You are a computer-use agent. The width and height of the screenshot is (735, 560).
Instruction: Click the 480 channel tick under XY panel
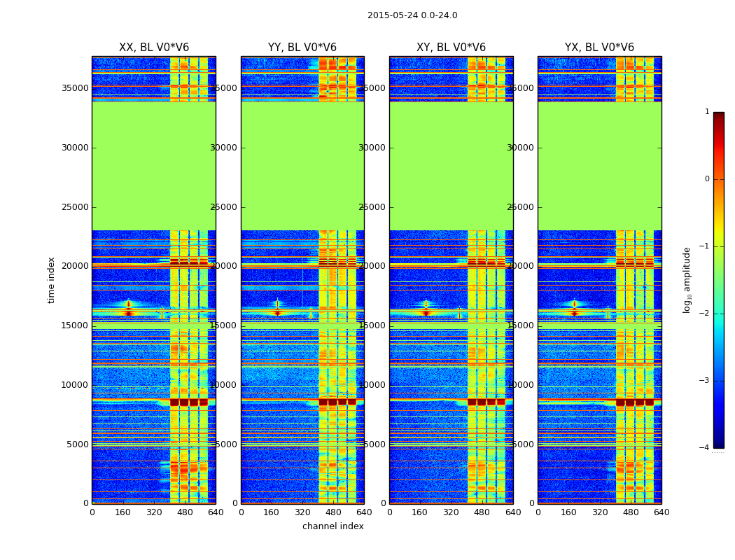coord(482,512)
